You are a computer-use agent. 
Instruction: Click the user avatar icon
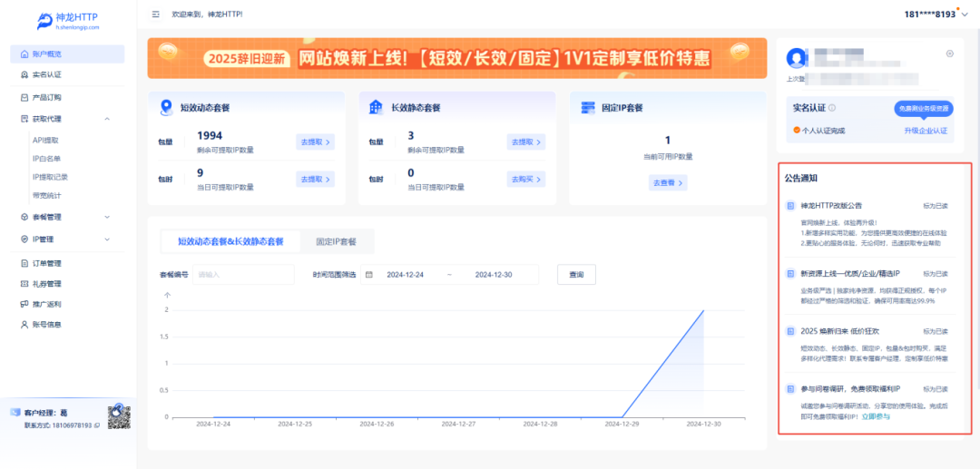tap(797, 58)
